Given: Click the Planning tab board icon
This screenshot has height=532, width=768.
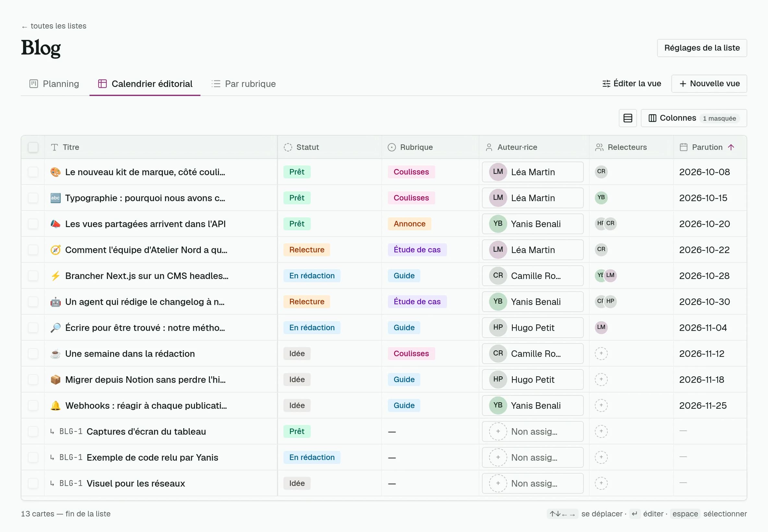Looking at the screenshot, I should [x=34, y=84].
